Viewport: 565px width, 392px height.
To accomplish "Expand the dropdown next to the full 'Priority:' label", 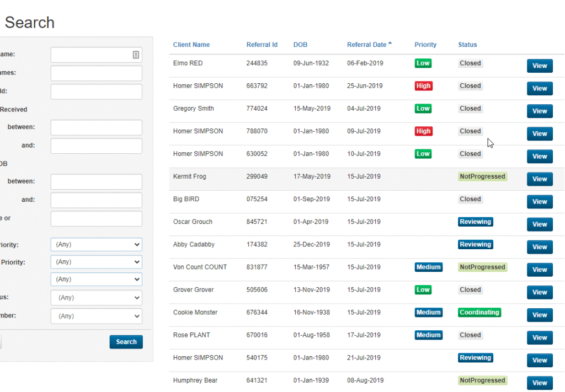I will [96, 262].
